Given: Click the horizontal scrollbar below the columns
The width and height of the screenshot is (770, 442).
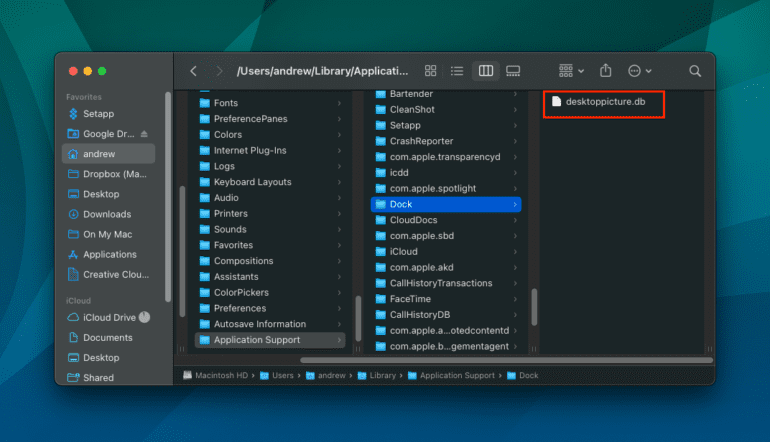Looking at the screenshot, I should [500, 359].
